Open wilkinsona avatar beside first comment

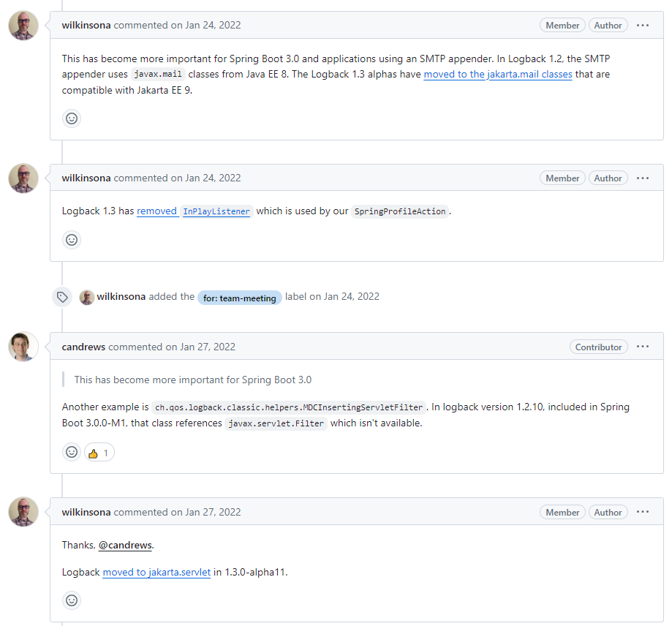(x=23, y=26)
